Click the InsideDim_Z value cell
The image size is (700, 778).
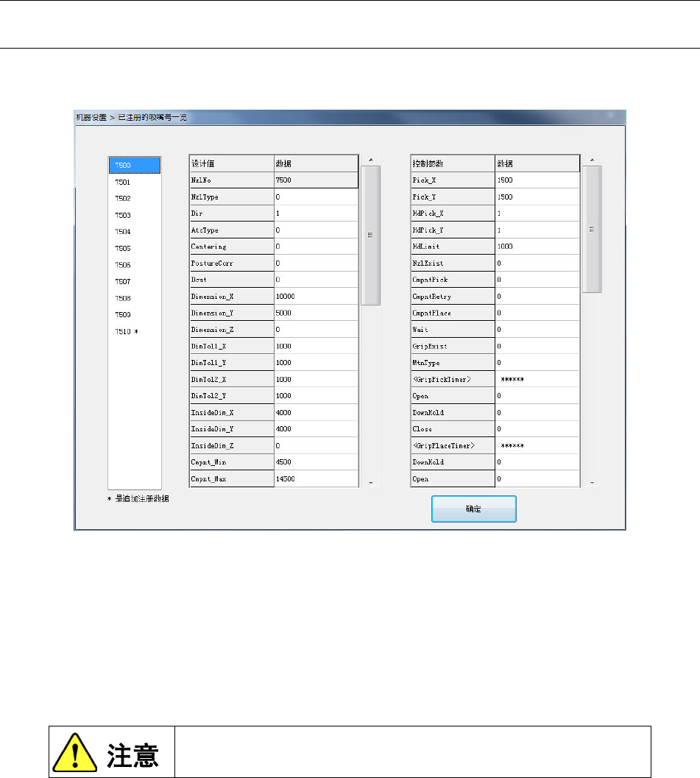click(316, 446)
